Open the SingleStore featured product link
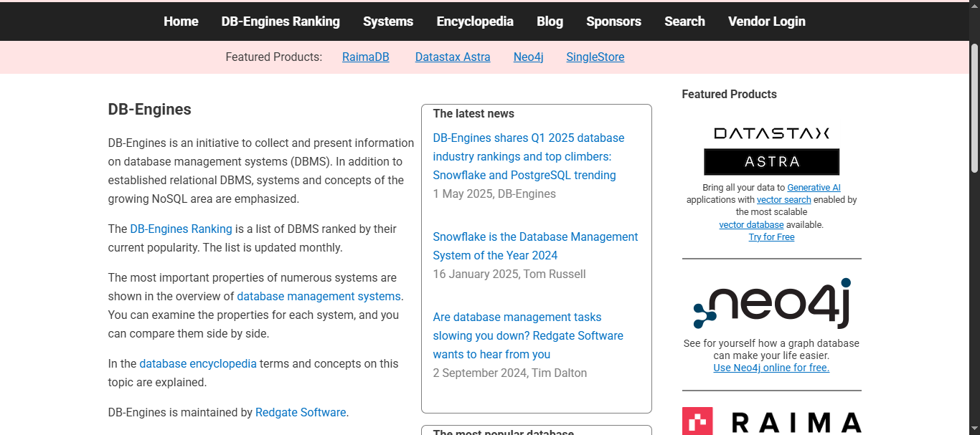The height and width of the screenshot is (435, 980). pos(595,57)
